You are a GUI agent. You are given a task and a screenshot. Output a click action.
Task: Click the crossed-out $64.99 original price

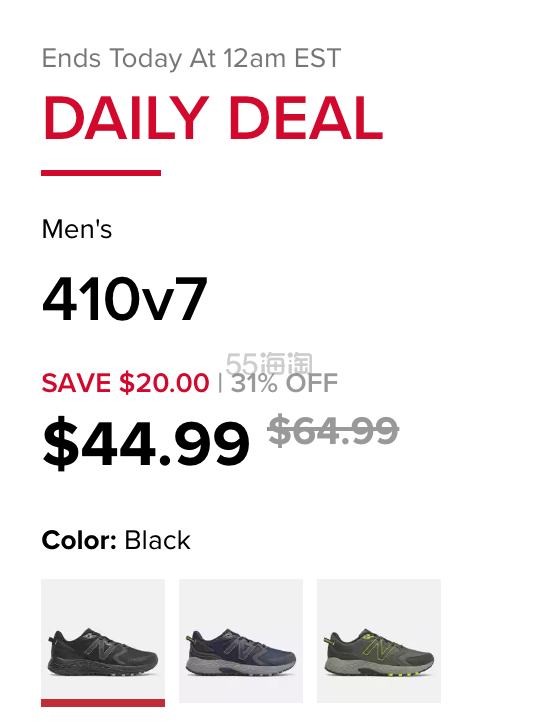(333, 430)
